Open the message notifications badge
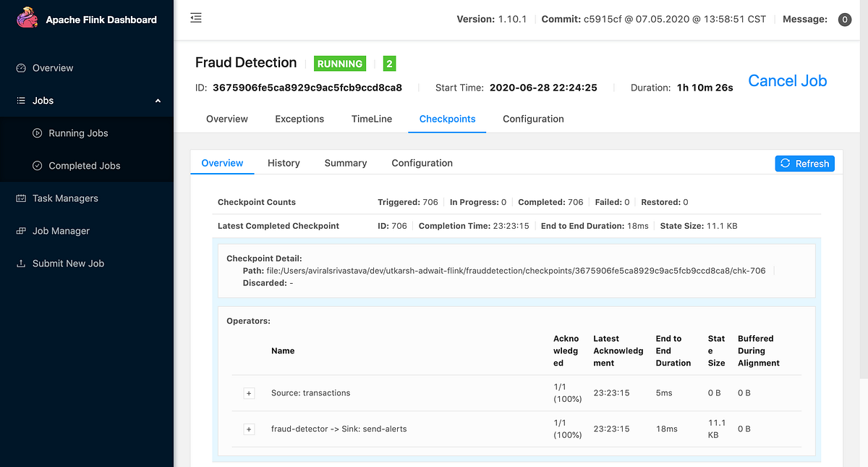Screen dimensions: 868x467 844,19
